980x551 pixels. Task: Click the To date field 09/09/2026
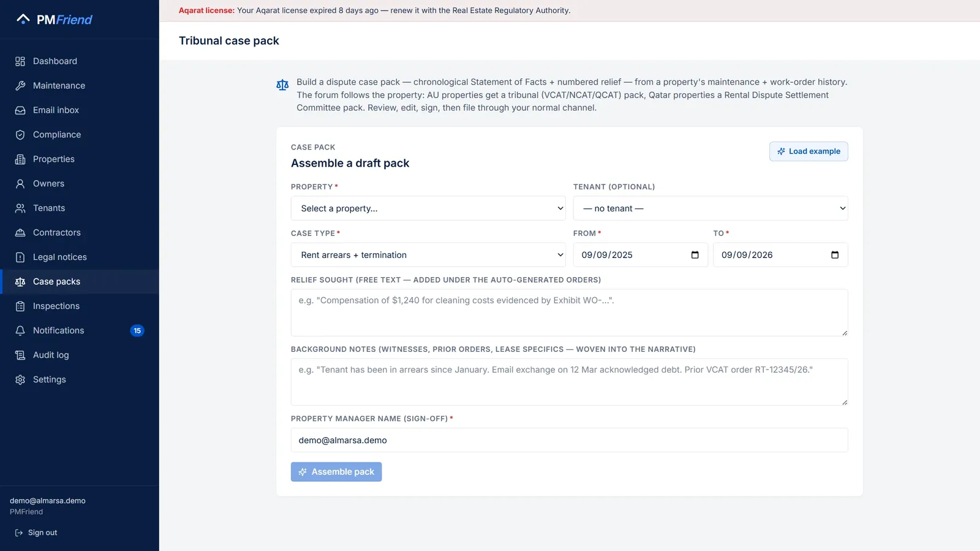780,255
